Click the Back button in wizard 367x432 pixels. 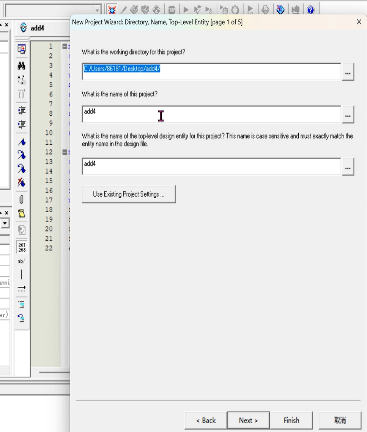coord(206,420)
